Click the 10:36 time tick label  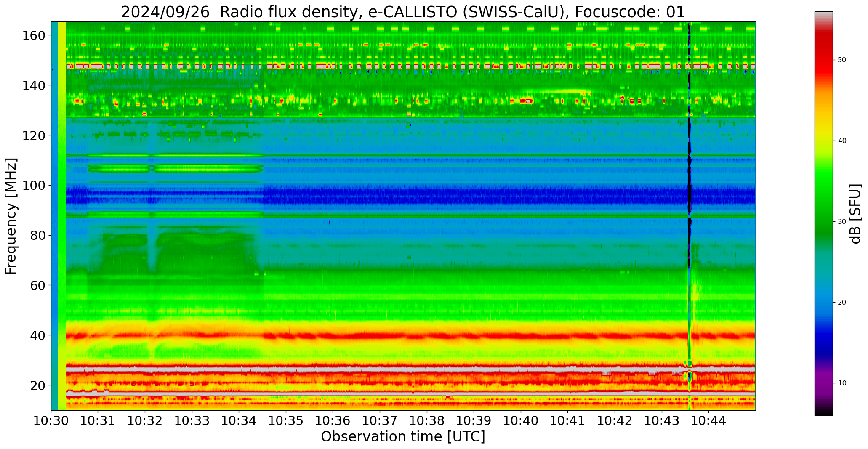[x=333, y=421]
